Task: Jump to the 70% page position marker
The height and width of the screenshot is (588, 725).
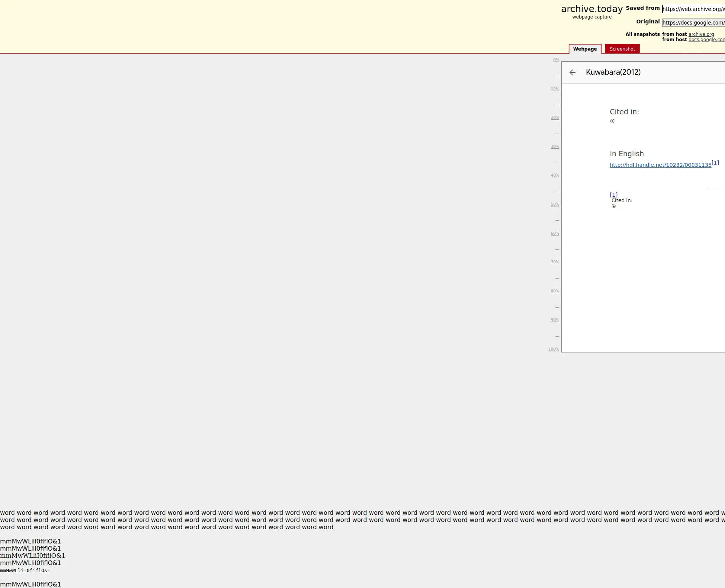Action: (555, 262)
